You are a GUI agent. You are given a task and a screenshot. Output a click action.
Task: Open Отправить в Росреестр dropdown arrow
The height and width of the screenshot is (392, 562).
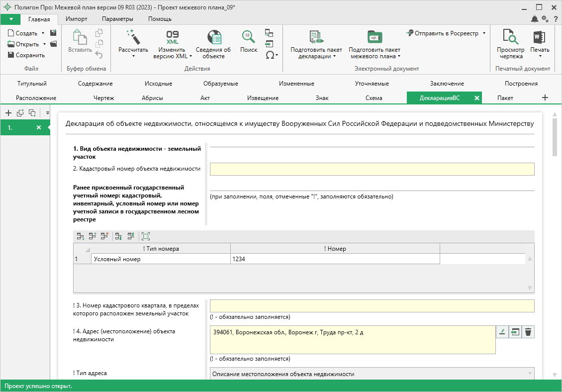pyautogui.click(x=484, y=33)
